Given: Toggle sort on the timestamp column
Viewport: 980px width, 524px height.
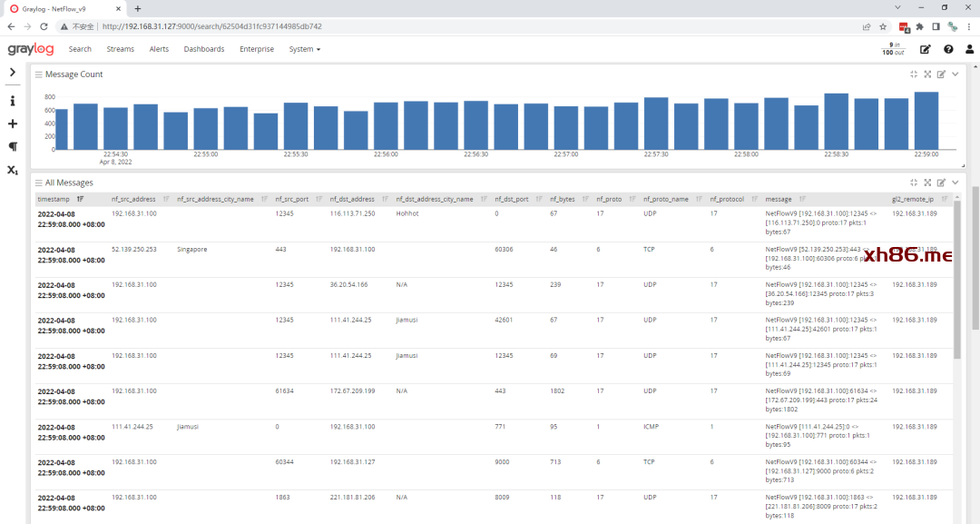Looking at the screenshot, I should 81,199.
